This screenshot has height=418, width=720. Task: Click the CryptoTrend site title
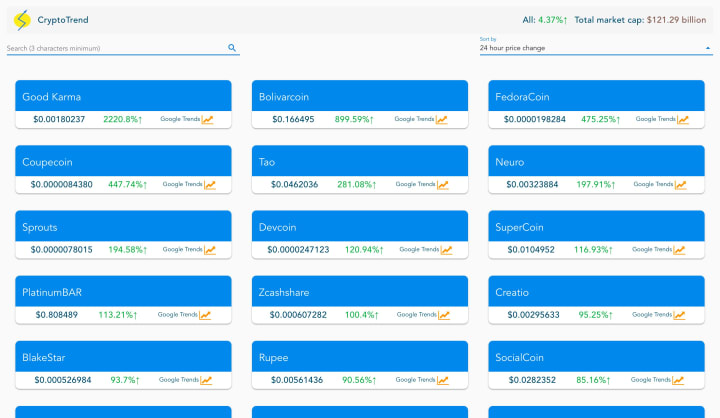pyautogui.click(x=63, y=20)
